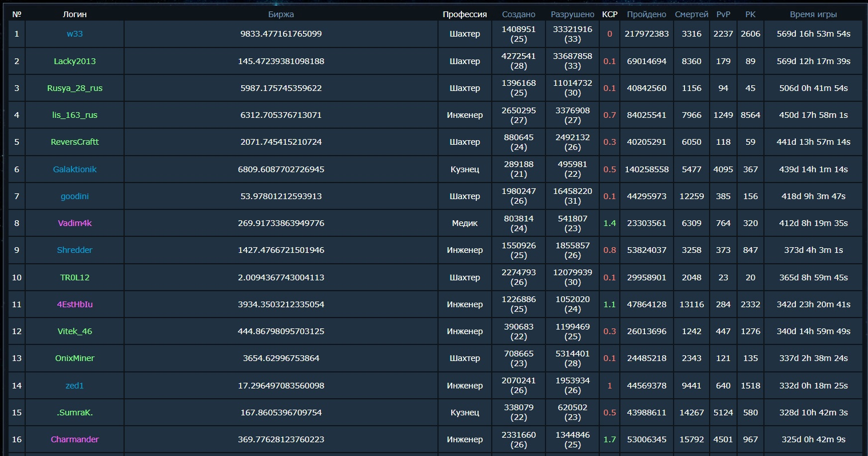Open Charmander player profile
The height and width of the screenshot is (456, 868).
point(75,439)
